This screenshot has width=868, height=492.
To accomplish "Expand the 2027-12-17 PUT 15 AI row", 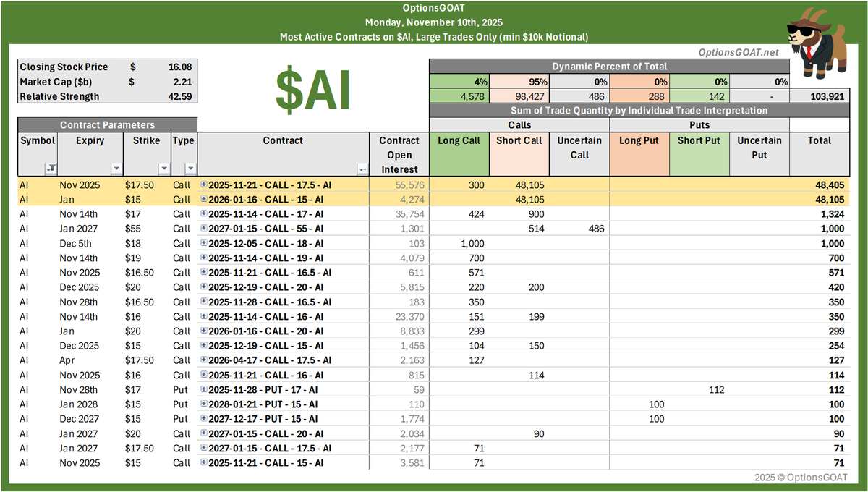I will (x=204, y=418).
